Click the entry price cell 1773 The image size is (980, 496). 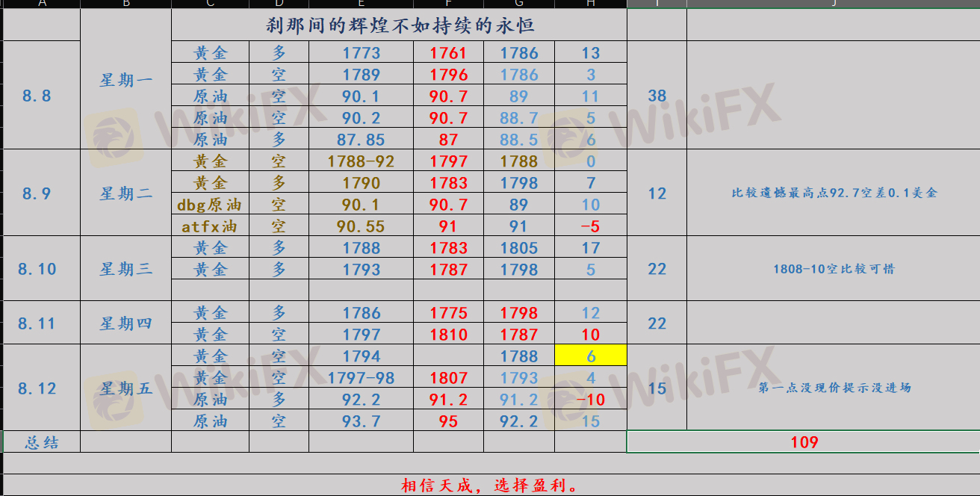[x=362, y=53]
